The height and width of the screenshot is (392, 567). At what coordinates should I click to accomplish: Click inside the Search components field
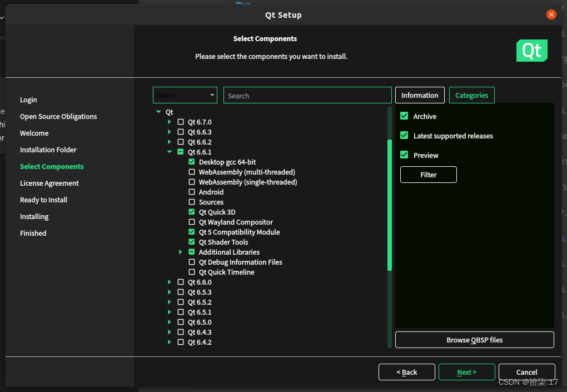[307, 95]
